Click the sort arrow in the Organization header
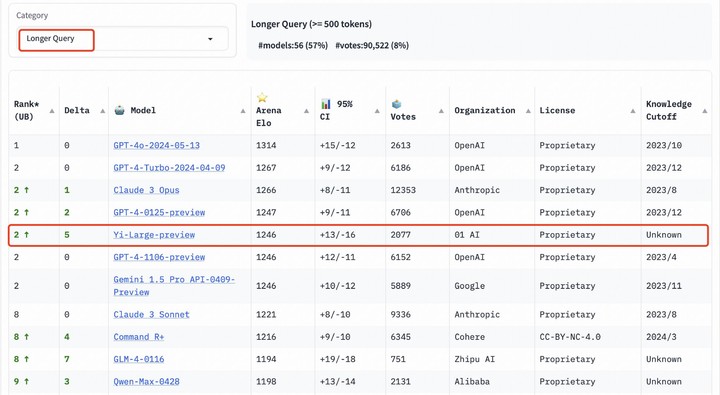 (528, 111)
